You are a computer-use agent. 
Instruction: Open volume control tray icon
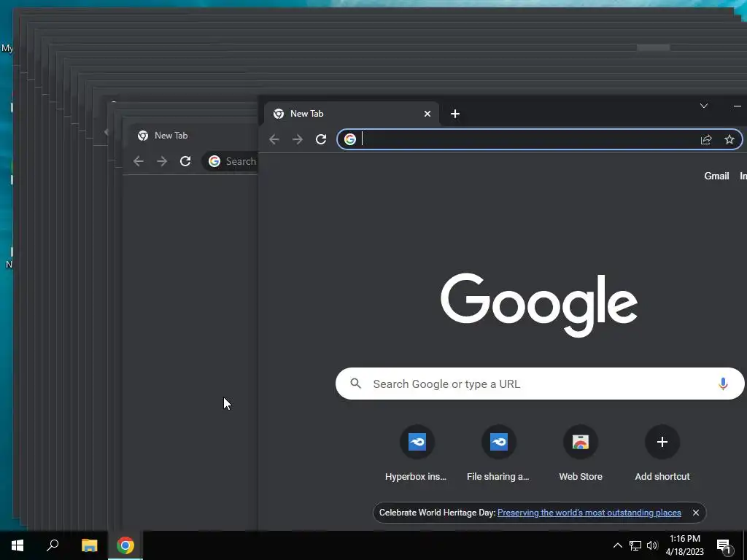[x=652, y=545]
